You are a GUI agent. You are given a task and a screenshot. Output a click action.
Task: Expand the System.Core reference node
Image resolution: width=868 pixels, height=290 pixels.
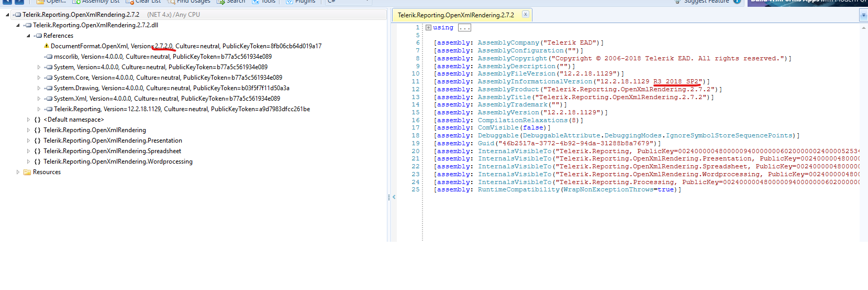tap(39, 78)
